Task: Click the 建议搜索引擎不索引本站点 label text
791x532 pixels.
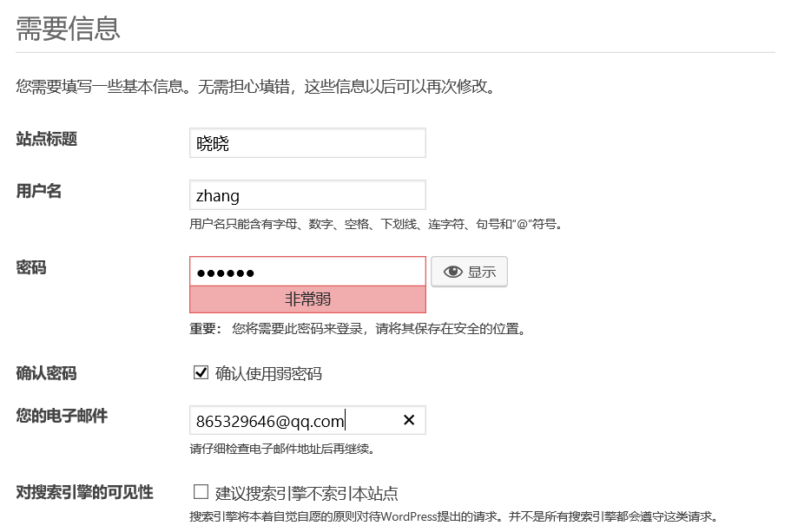Action: point(307,493)
